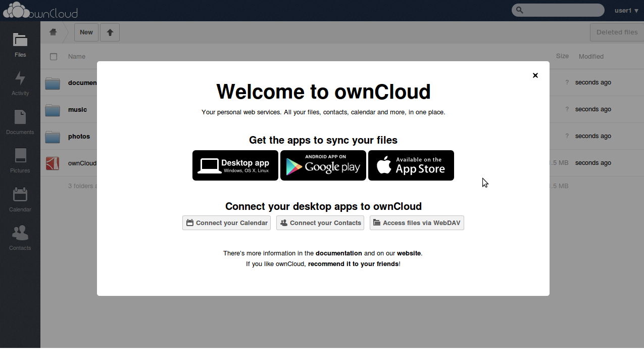The image size is (644, 349).
Task: Expand the user1 account dropdown
Action: (626, 11)
